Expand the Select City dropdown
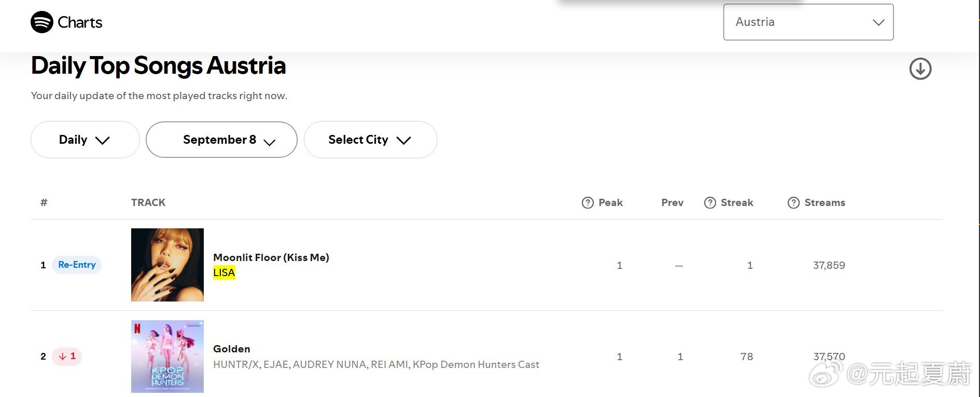Viewport: 980px width, 397px height. click(371, 140)
